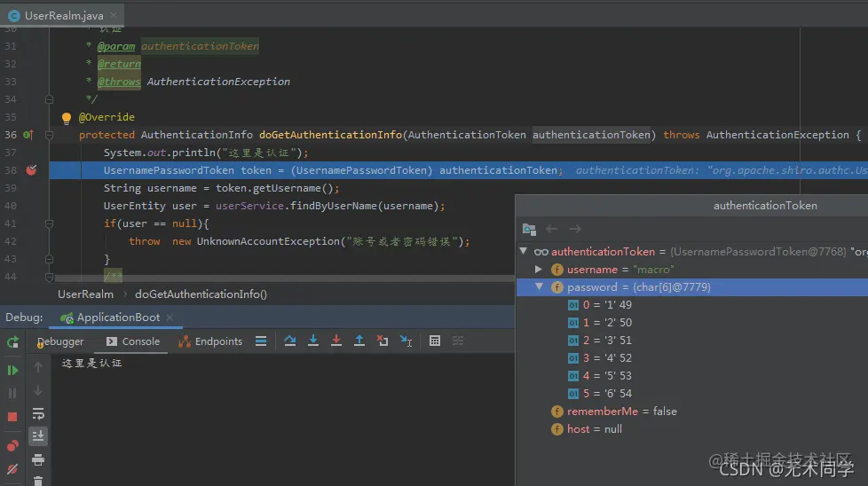
Task: Toggle the fold marker on line 41
Action: click(x=49, y=223)
